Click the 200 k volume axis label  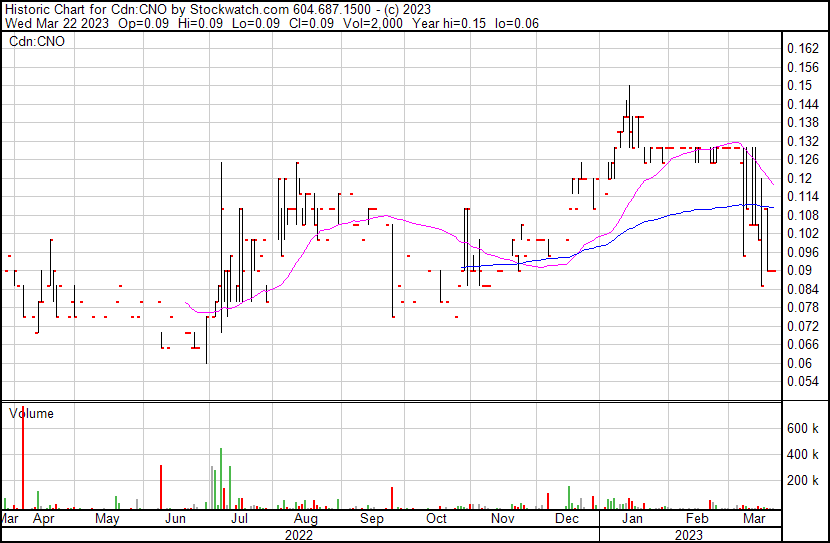click(803, 480)
